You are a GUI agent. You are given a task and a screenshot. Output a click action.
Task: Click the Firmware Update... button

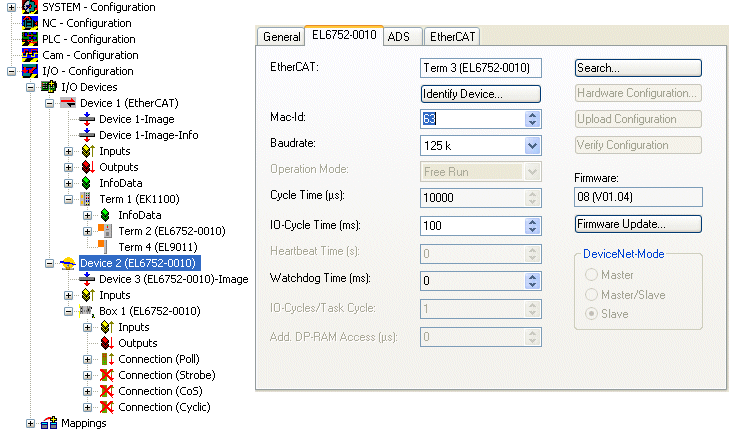click(x=638, y=224)
